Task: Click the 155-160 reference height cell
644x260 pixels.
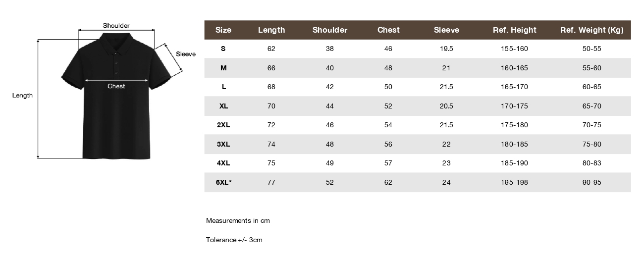Action: pyautogui.click(x=515, y=49)
